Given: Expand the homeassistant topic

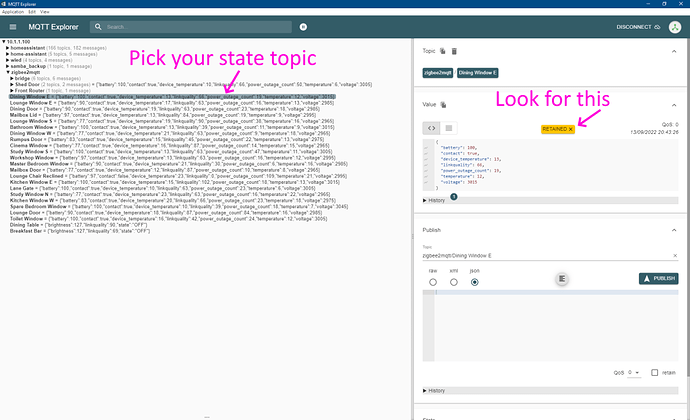Looking at the screenshot, I should [7, 48].
